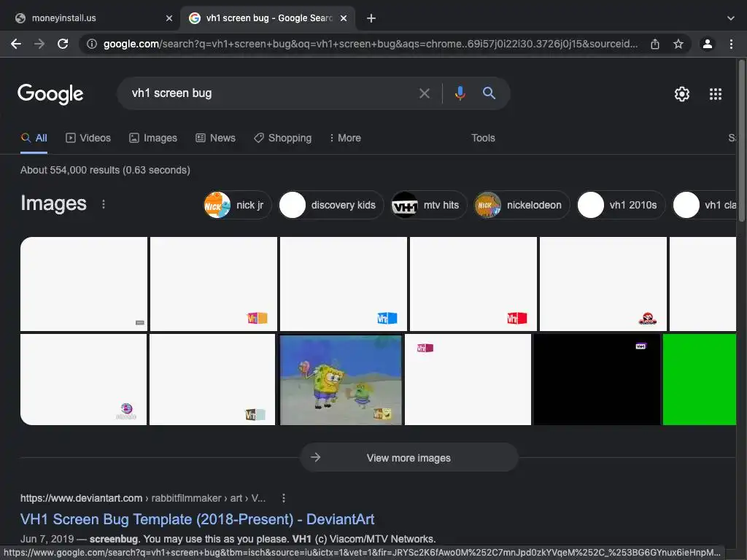Submit search with magnifier icon
This screenshot has width=747, height=560.
489,93
